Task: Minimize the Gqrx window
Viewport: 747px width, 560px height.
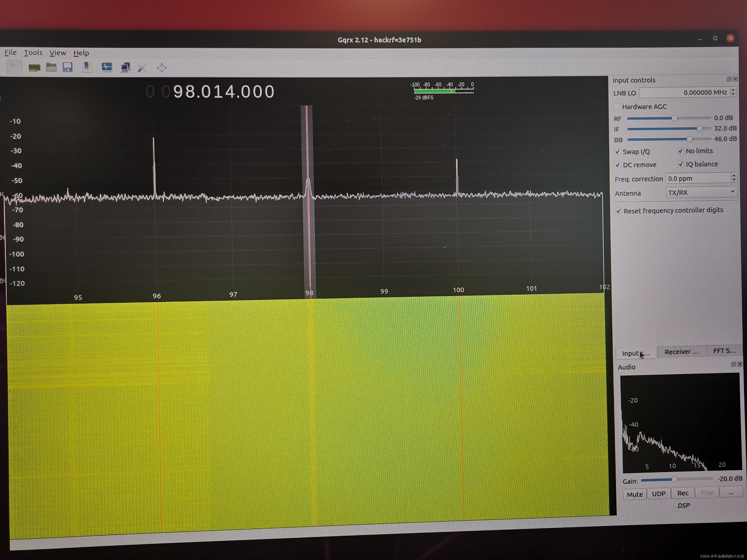Action: click(x=700, y=39)
